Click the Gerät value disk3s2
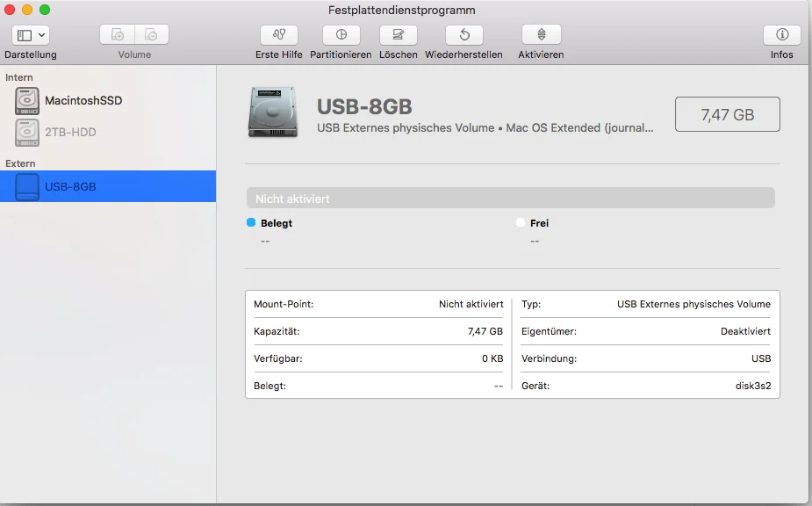Viewport: 812px width, 506px height. click(753, 386)
